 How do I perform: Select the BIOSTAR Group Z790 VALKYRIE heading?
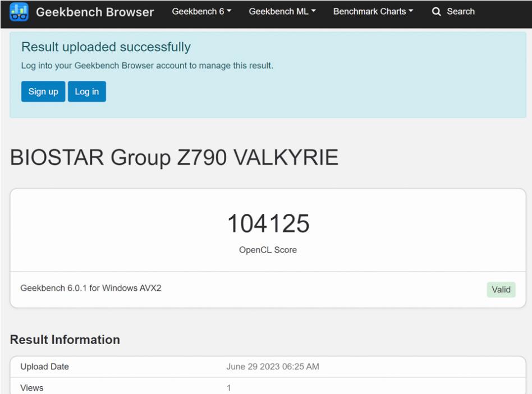[x=174, y=159]
